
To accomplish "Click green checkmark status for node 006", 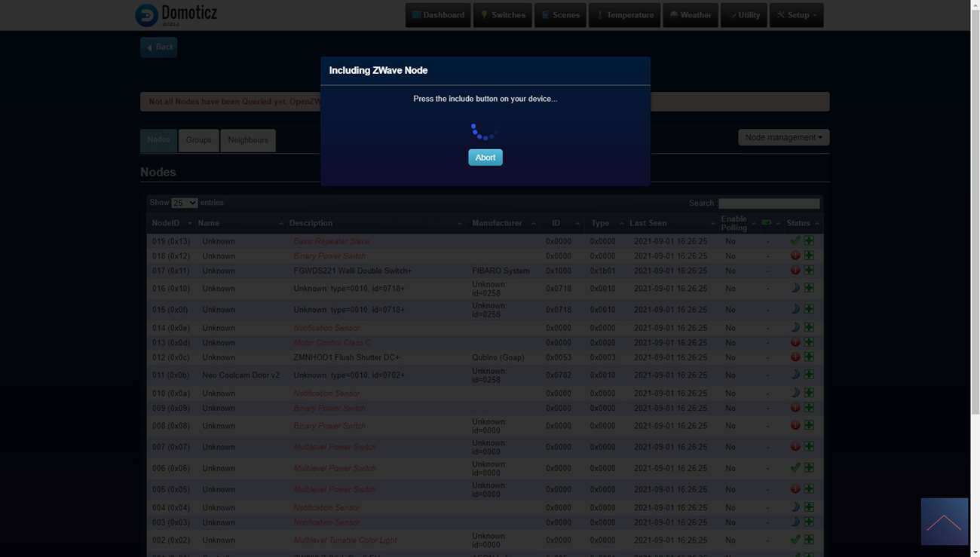I will point(795,468).
